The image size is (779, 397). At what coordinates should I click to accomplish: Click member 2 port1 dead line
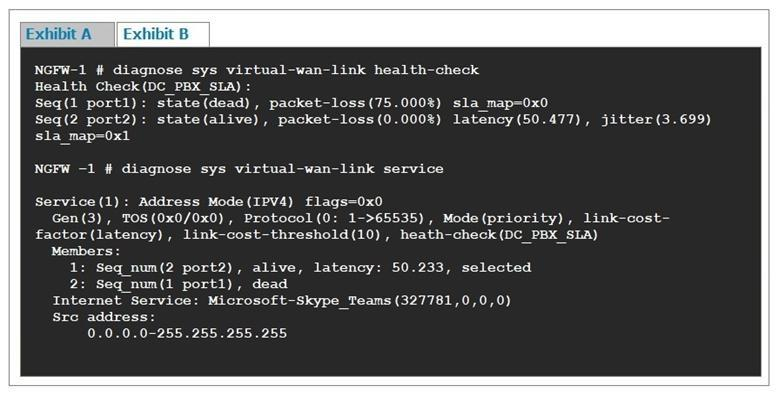[178, 284]
